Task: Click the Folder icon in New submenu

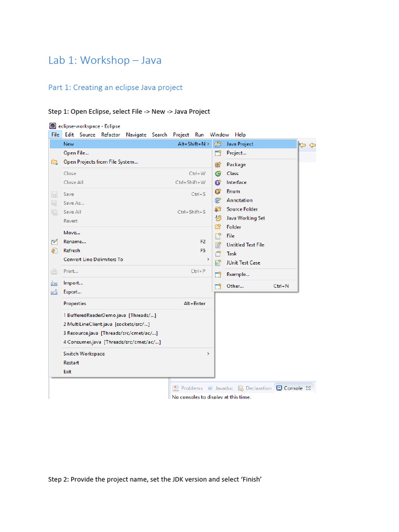Action: [x=218, y=227]
